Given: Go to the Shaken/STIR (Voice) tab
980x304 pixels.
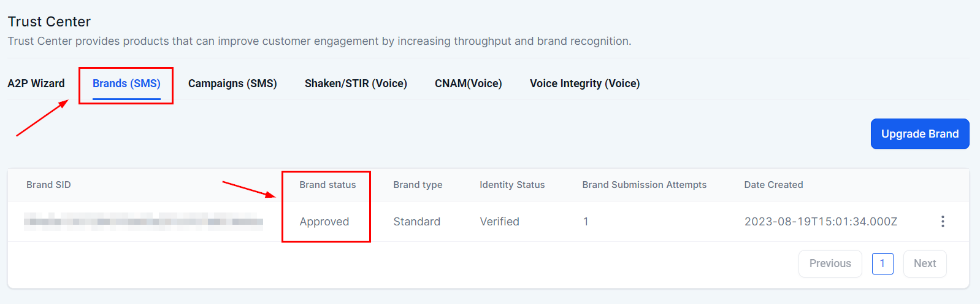Looking at the screenshot, I should pyautogui.click(x=356, y=84).
